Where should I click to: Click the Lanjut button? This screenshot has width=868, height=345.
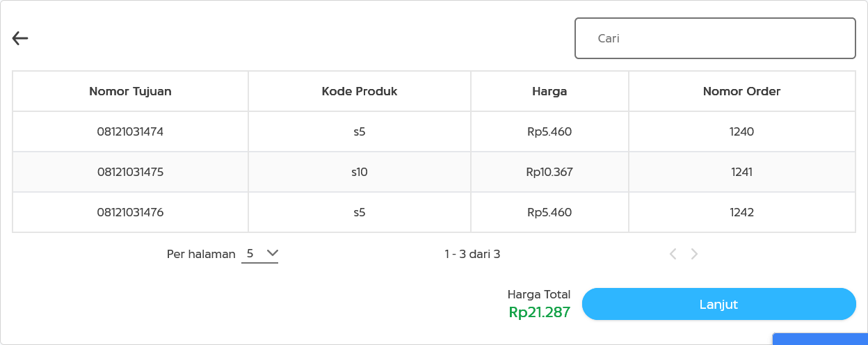pyautogui.click(x=718, y=304)
